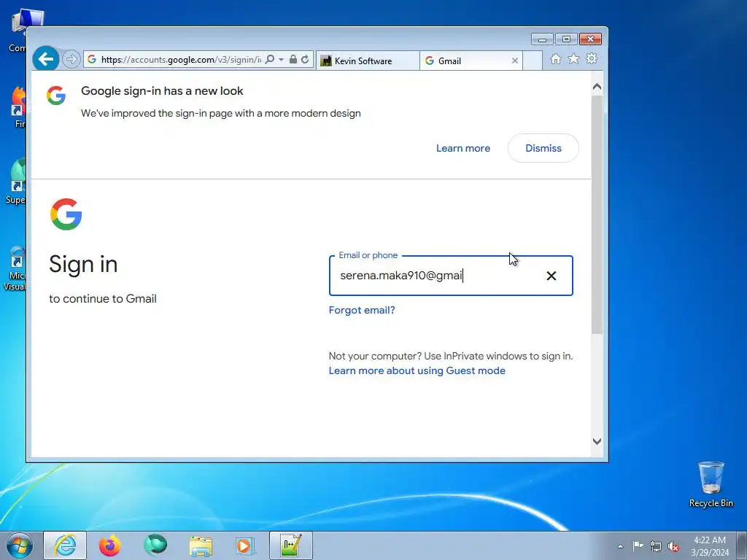Screen dimensions: 747x560
Task: Open the green globe browser taskbar icon
Action: tap(155, 545)
